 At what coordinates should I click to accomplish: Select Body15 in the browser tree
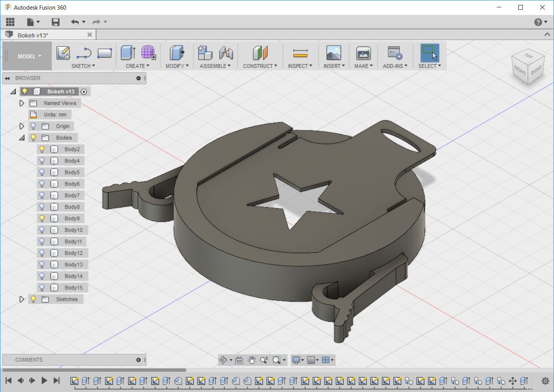73,287
